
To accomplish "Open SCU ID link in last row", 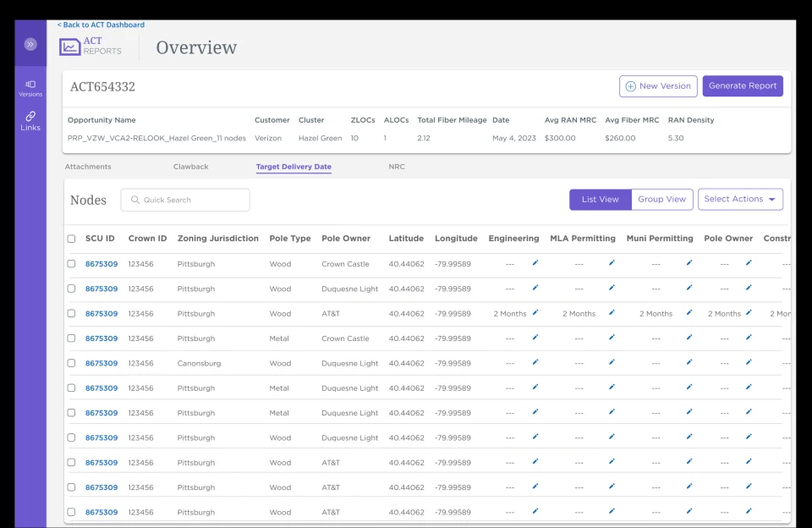I will tap(101, 512).
